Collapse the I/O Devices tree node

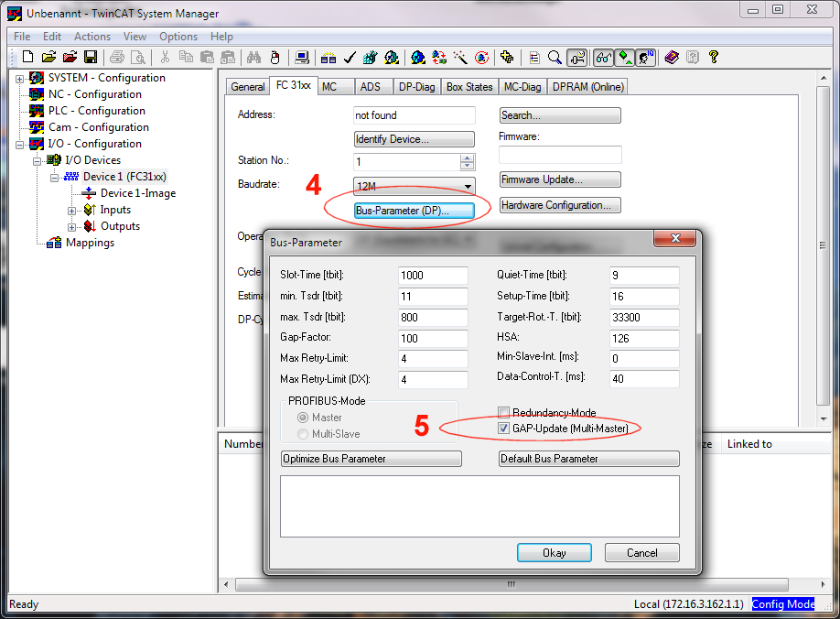click(x=37, y=161)
